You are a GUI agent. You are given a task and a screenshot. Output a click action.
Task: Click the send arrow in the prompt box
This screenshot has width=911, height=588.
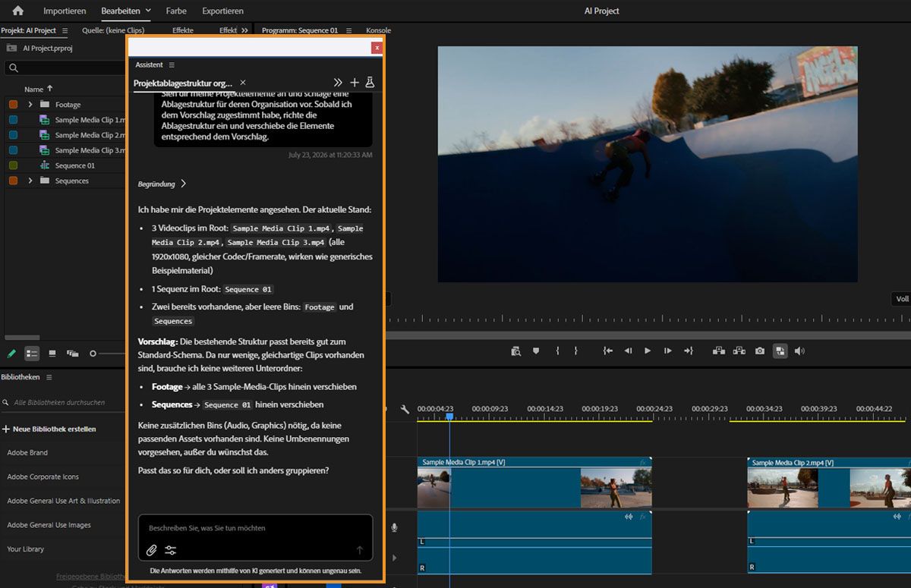pyautogui.click(x=360, y=550)
